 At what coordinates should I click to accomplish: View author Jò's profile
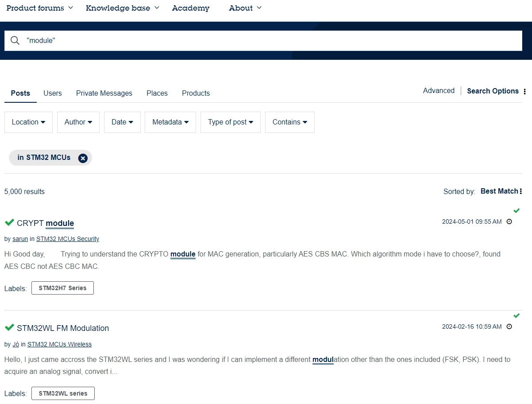[16, 344]
